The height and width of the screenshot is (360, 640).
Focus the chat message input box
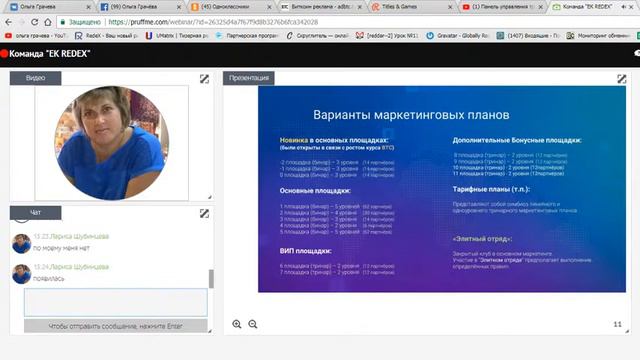116,302
